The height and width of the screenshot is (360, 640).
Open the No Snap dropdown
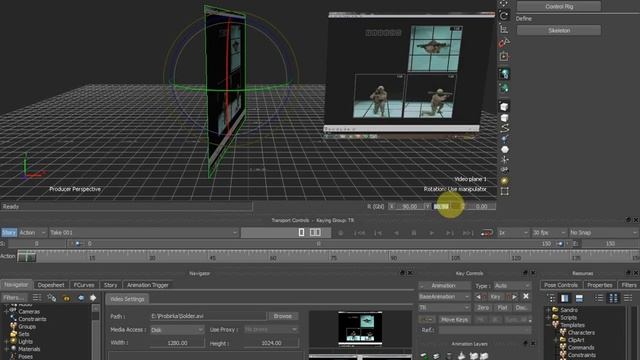tap(603, 233)
